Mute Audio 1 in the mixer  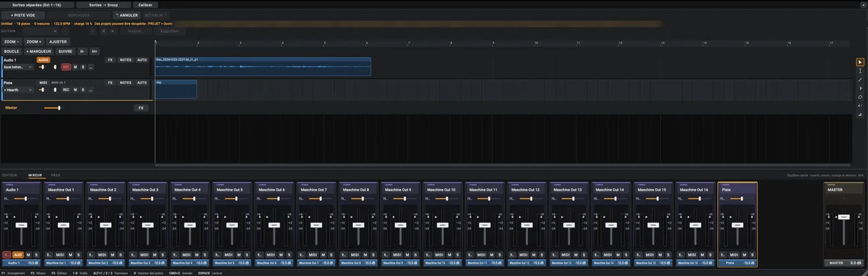coord(28,255)
